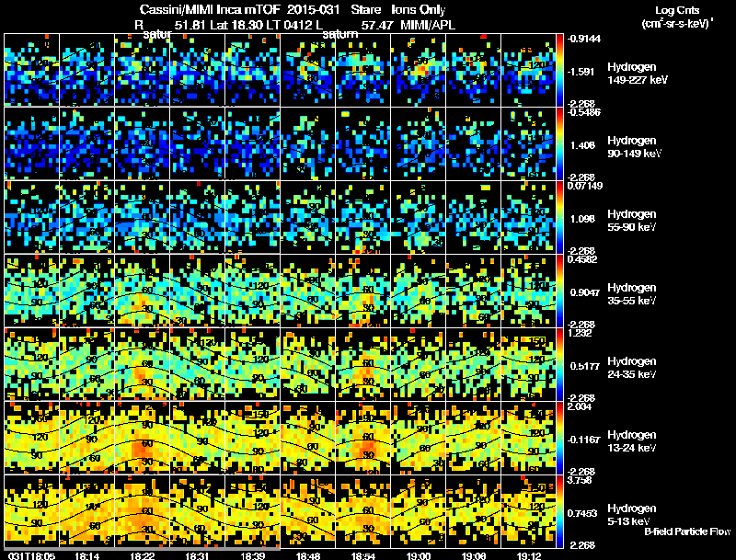Select the 'Hydrogen 149-227 keV' row label
The image size is (736, 560).
tap(637, 74)
